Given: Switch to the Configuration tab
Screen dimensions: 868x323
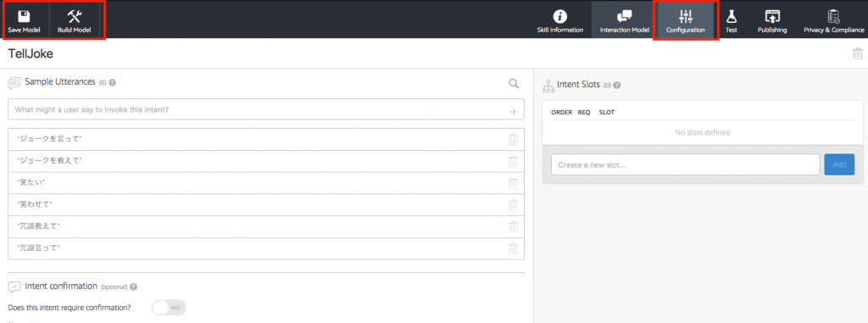Looking at the screenshot, I should point(685,20).
